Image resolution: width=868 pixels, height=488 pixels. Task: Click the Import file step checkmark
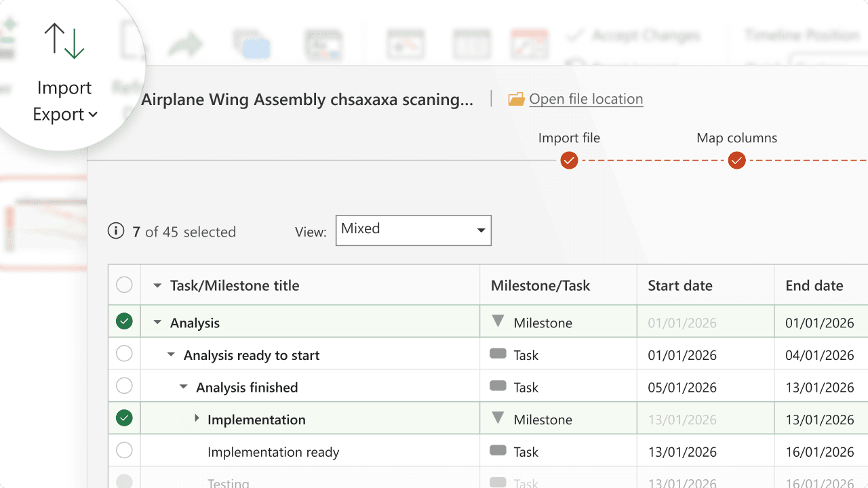click(x=569, y=161)
